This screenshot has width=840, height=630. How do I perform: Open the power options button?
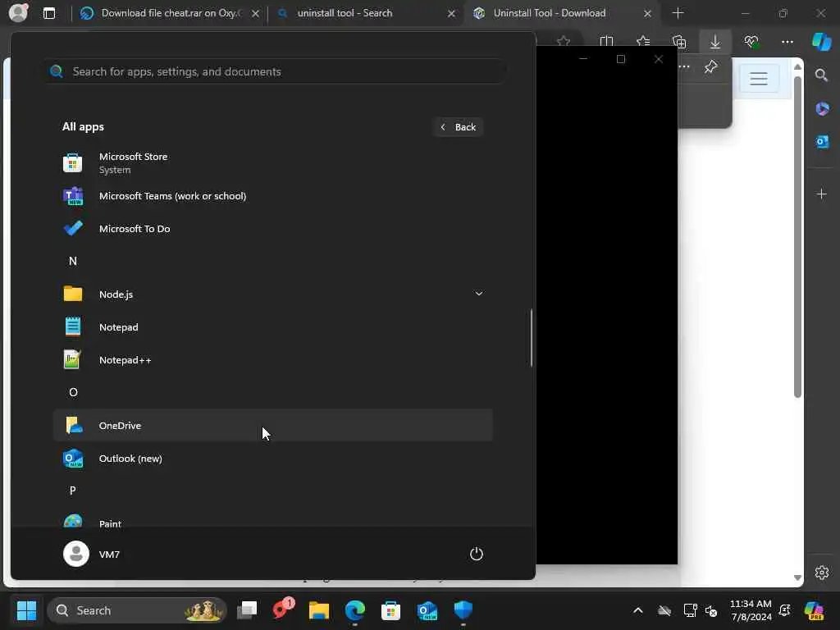[477, 554]
